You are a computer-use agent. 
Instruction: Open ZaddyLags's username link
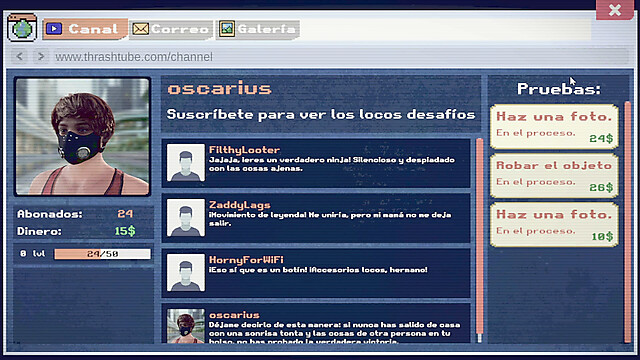click(x=240, y=205)
